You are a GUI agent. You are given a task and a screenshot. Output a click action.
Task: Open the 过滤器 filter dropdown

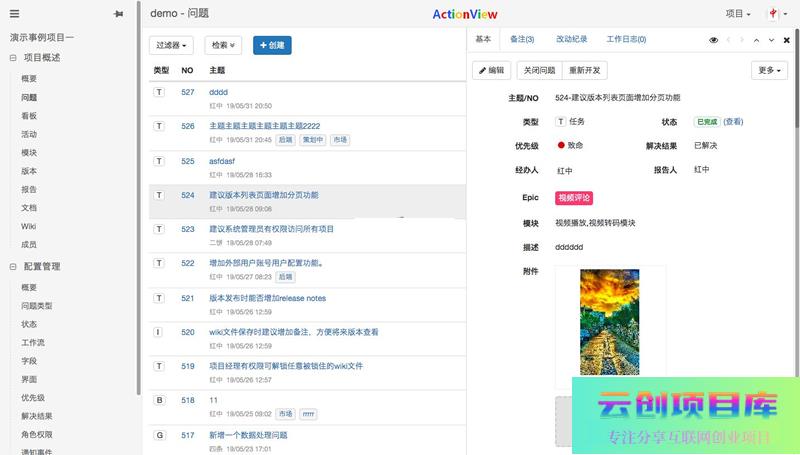tap(172, 45)
